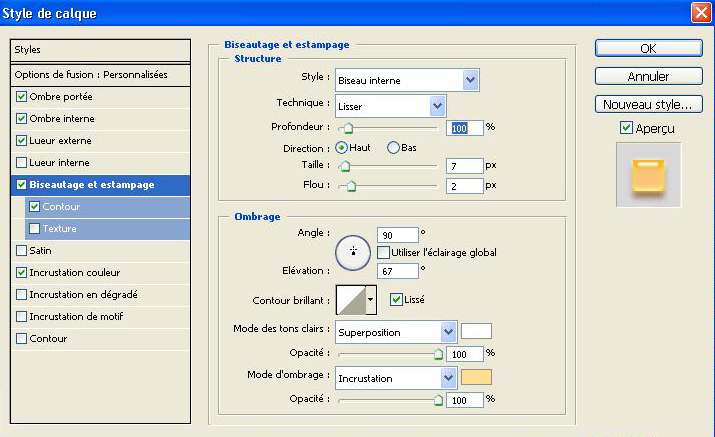Enable Incrustation de motif checkbox
The width and height of the screenshot is (715, 437).
(x=21, y=317)
